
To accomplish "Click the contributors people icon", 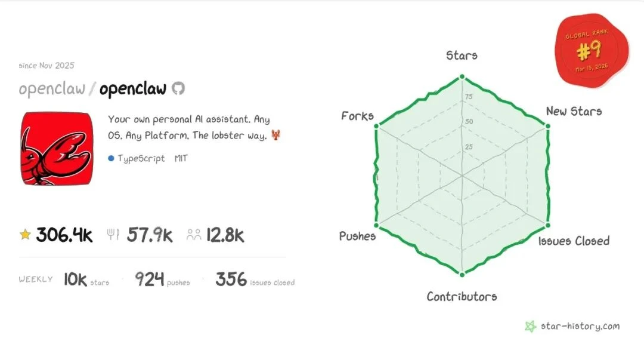I will click(x=194, y=235).
